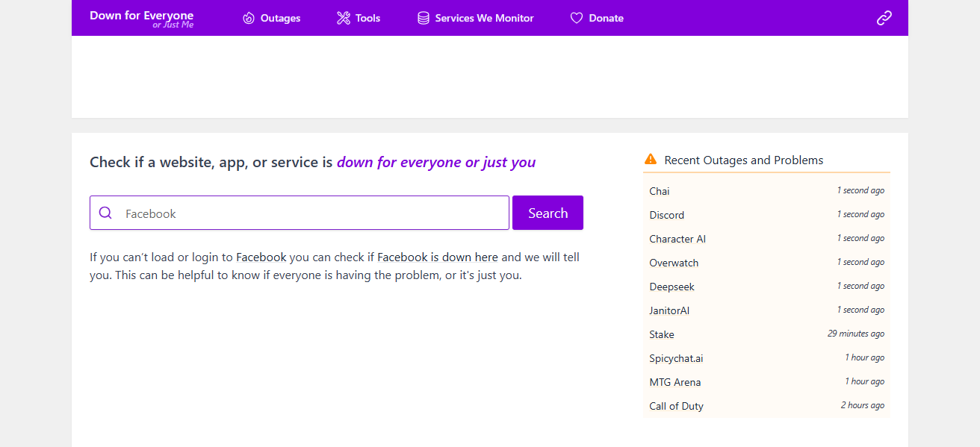Click the Outages flame icon

249,18
